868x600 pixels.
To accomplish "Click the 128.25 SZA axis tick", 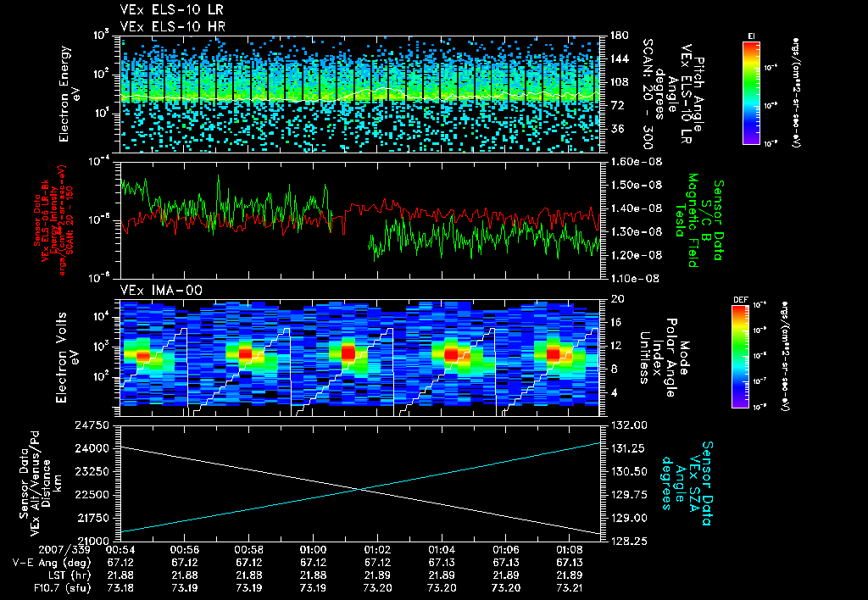I will [x=628, y=541].
